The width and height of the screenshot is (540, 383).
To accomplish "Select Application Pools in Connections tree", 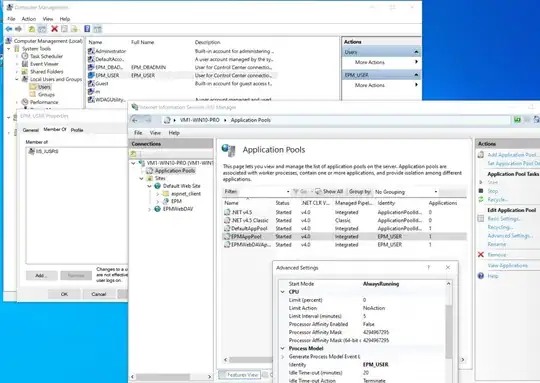I will (x=171, y=170).
